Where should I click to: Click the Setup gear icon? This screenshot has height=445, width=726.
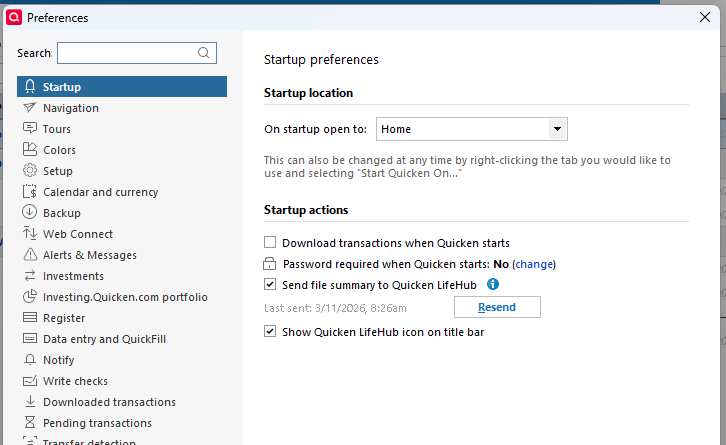(x=30, y=171)
